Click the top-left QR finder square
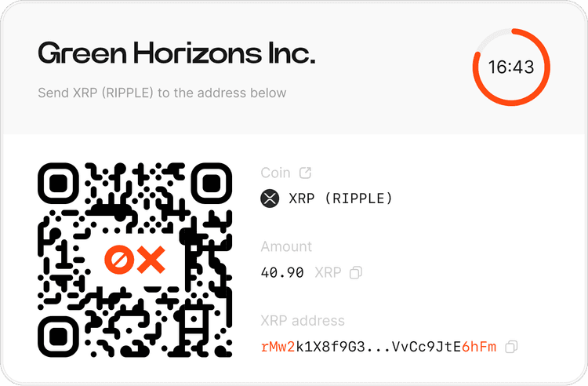 pyautogui.click(x=58, y=183)
